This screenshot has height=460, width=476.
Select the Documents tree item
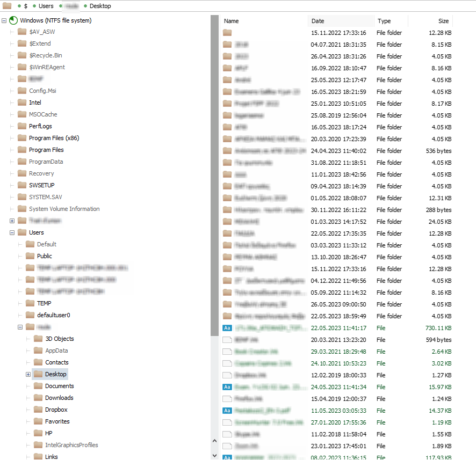(x=60, y=386)
